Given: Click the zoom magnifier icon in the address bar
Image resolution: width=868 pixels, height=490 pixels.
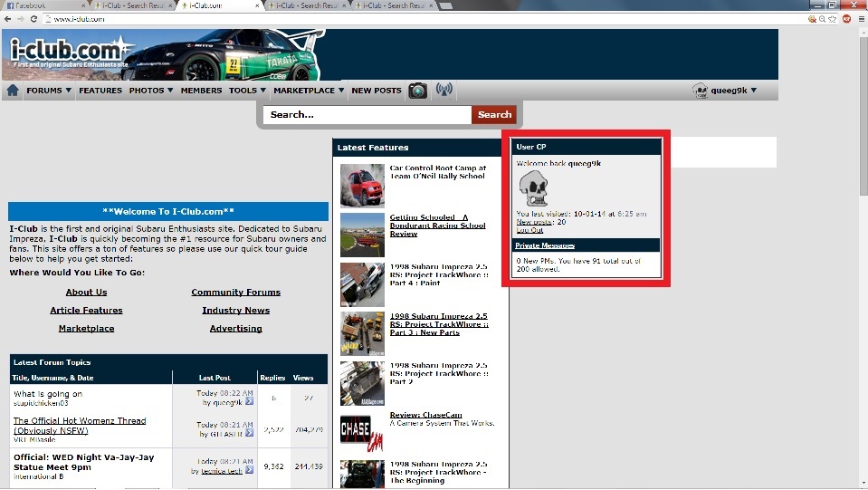Looking at the screenshot, I should (x=823, y=19).
